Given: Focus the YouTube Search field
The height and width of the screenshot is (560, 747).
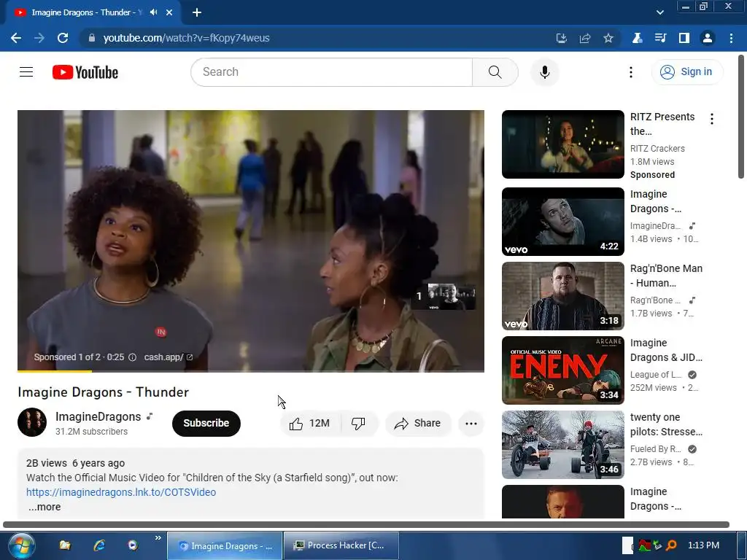Looking at the screenshot, I should (x=332, y=72).
